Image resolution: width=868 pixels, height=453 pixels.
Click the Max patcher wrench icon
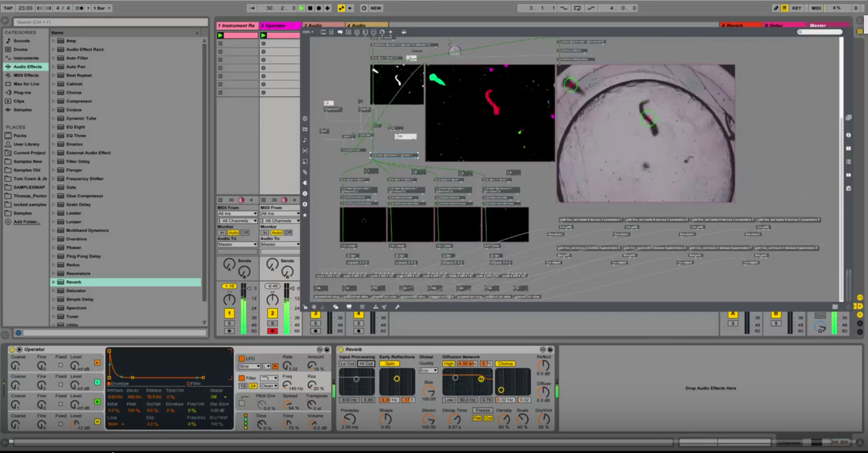(397, 307)
